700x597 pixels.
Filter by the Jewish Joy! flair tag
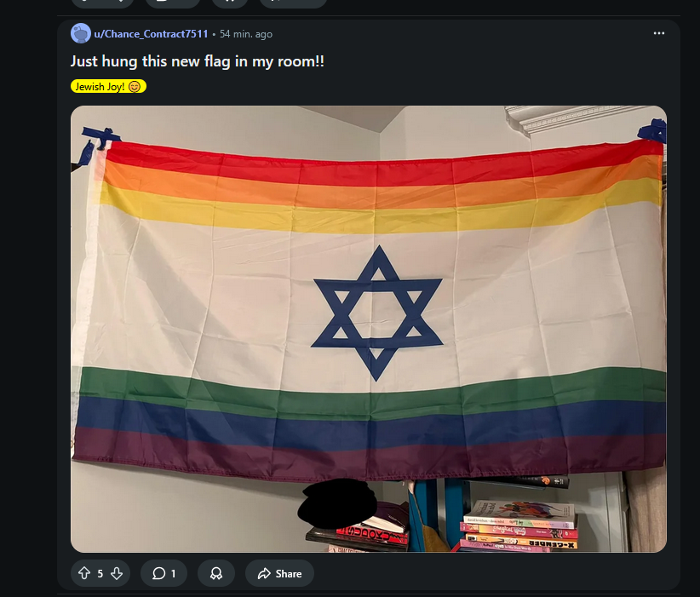[108, 86]
